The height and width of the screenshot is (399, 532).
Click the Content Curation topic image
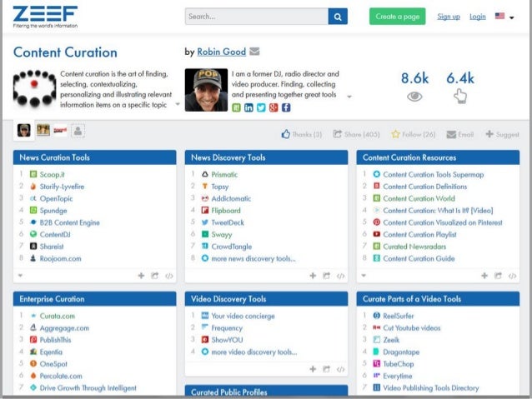pyautogui.click(x=34, y=88)
